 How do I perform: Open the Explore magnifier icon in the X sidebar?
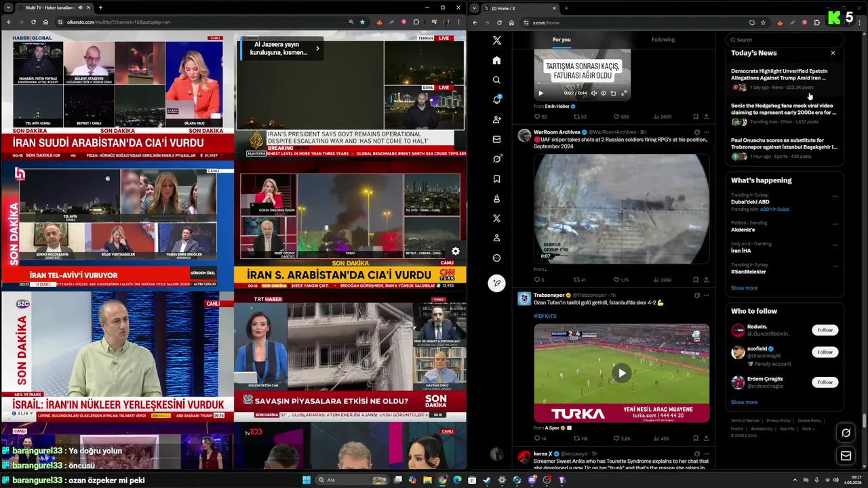pyautogui.click(x=496, y=80)
